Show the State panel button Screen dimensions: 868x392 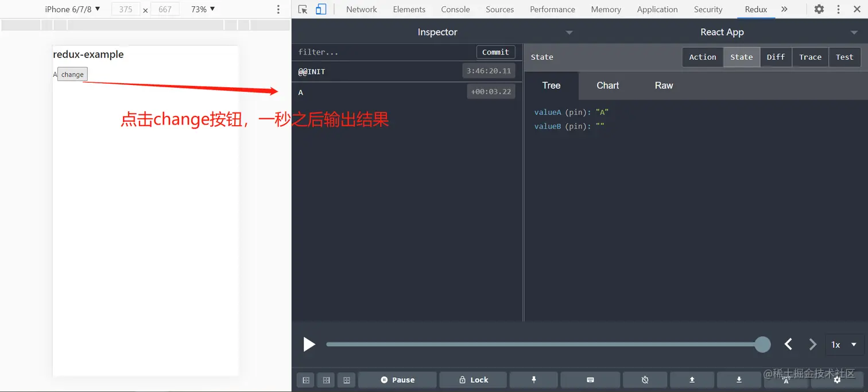coord(742,57)
